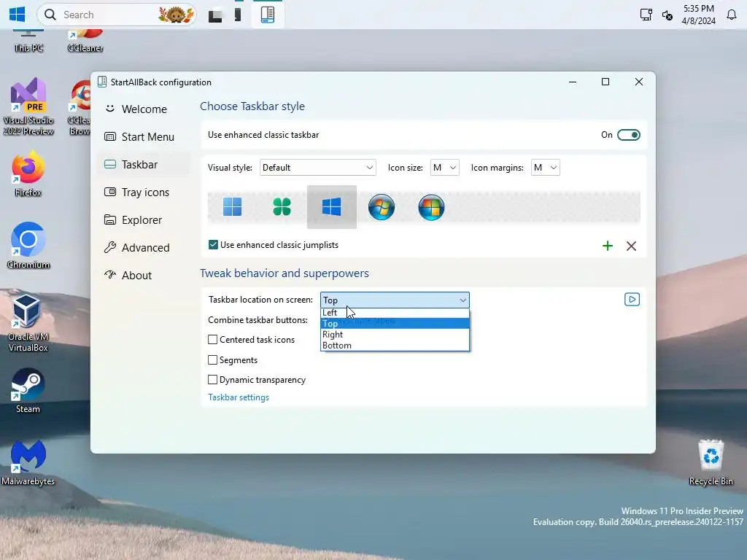Play the taskbar location demo video
Screen dimensions: 747x560
click(632, 300)
